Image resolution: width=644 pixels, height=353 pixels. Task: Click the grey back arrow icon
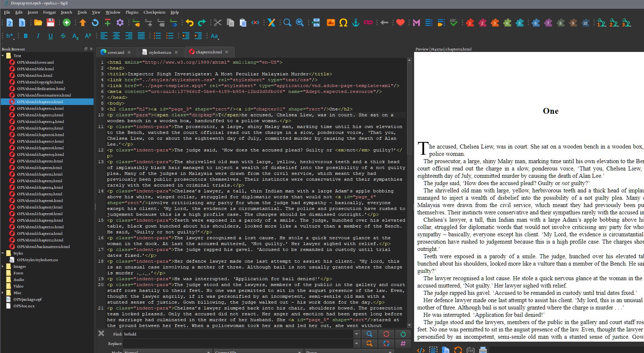coord(384,23)
